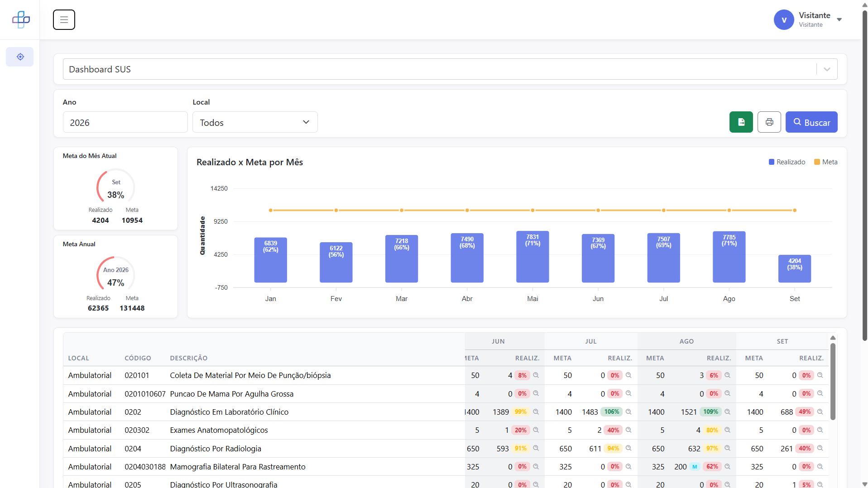Click the Visitante avatar circle
The image size is (868, 488).
click(x=784, y=20)
